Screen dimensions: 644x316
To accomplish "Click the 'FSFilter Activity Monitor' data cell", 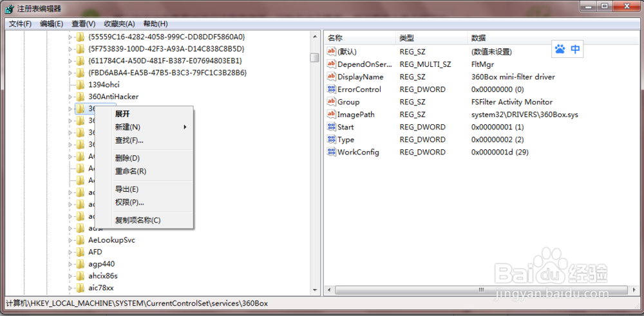I will point(512,102).
